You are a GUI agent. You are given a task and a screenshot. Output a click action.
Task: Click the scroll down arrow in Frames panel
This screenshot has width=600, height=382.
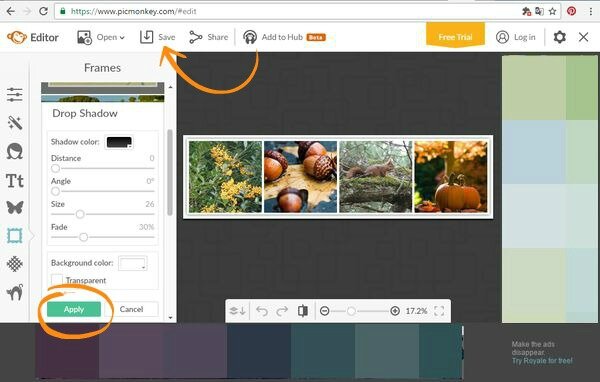[170, 318]
